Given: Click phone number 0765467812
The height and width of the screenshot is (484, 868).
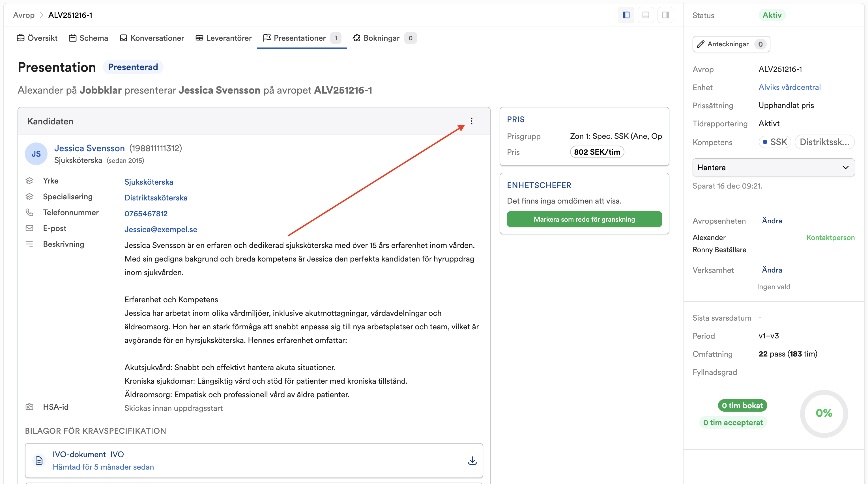Looking at the screenshot, I should [x=146, y=213].
